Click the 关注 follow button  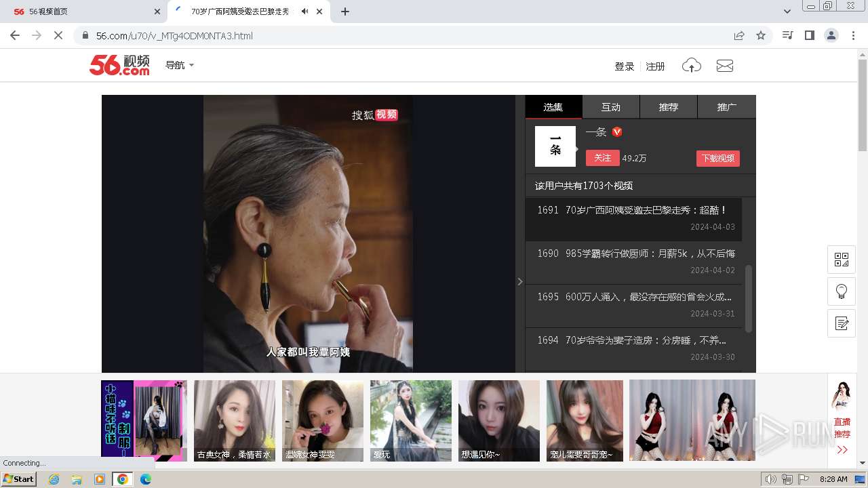(x=603, y=157)
